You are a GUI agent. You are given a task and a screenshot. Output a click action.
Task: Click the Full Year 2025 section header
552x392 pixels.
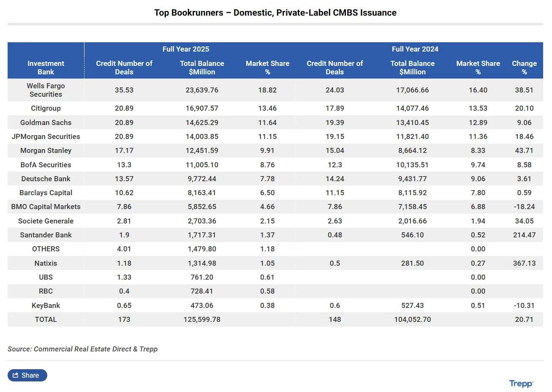[x=185, y=49]
